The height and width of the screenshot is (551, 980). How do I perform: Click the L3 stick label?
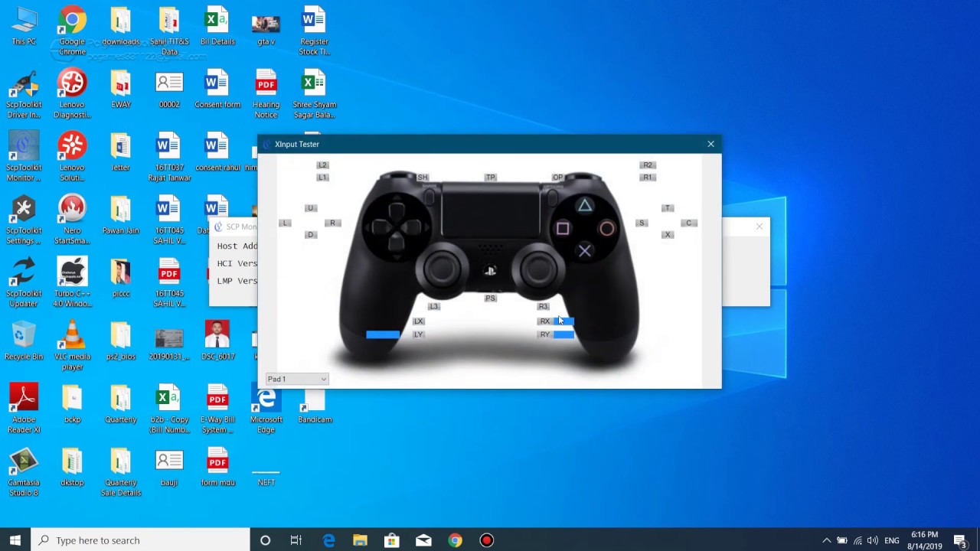click(x=434, y=307)
